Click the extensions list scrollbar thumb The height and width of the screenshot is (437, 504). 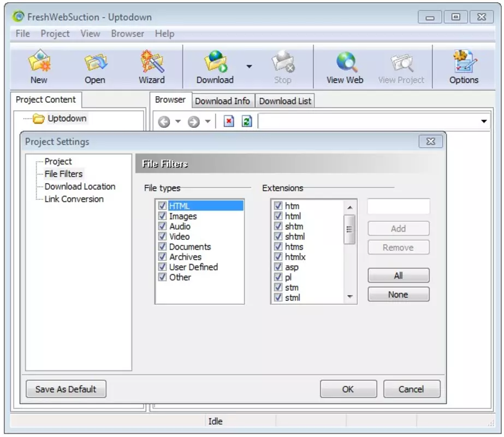tap(349, 229)
